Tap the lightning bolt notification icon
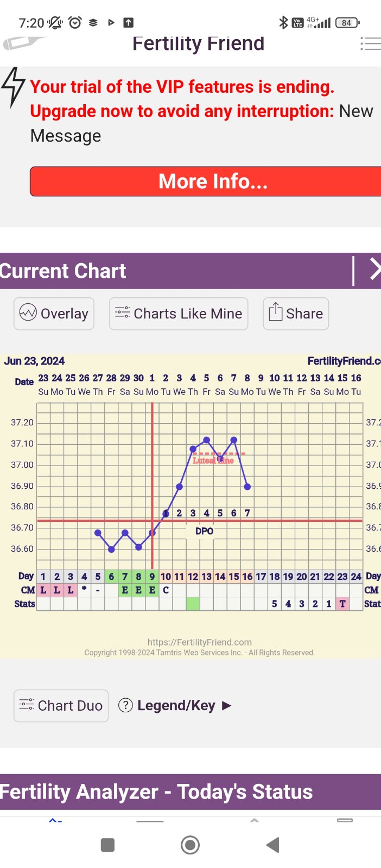Image resolution: width=381 pixels, height=868 pixels. 13,87
